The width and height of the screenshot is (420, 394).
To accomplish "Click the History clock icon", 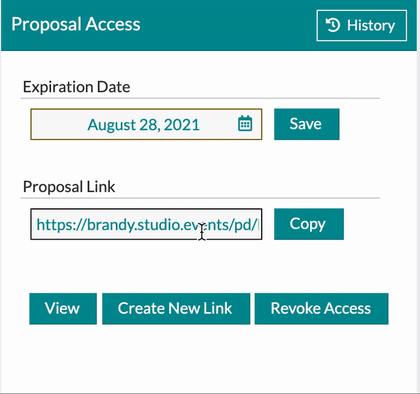I will click(x=333, y=25).
